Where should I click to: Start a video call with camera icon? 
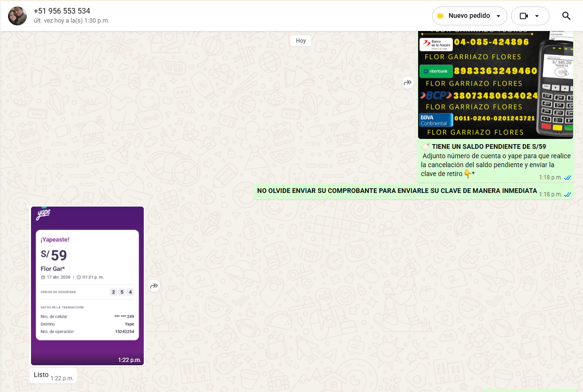pyautogui.click(x=523, y=16)
